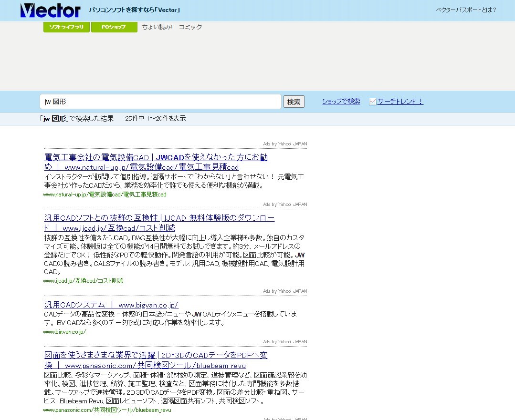This screenshot has width=515, height=420.
Task: Click the サーチトレンド chart icon
Action: coord(372,102)
